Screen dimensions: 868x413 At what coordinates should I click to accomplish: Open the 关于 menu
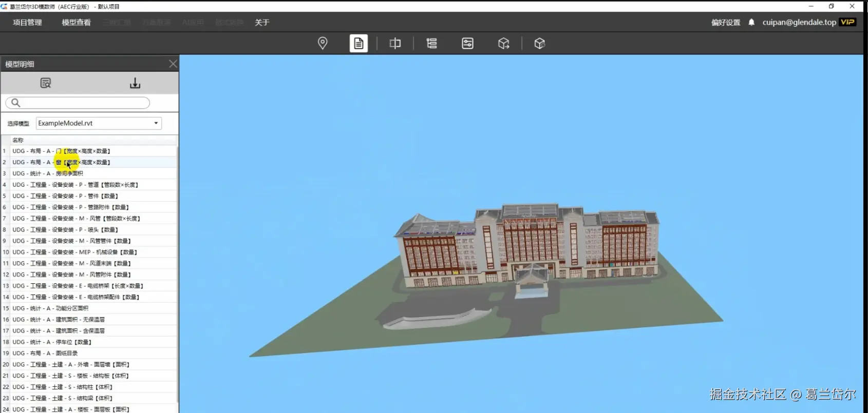[x=262, y=22]
